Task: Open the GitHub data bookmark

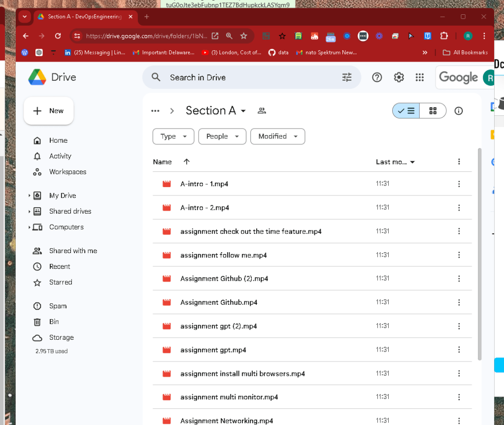Action: (278, 52)
